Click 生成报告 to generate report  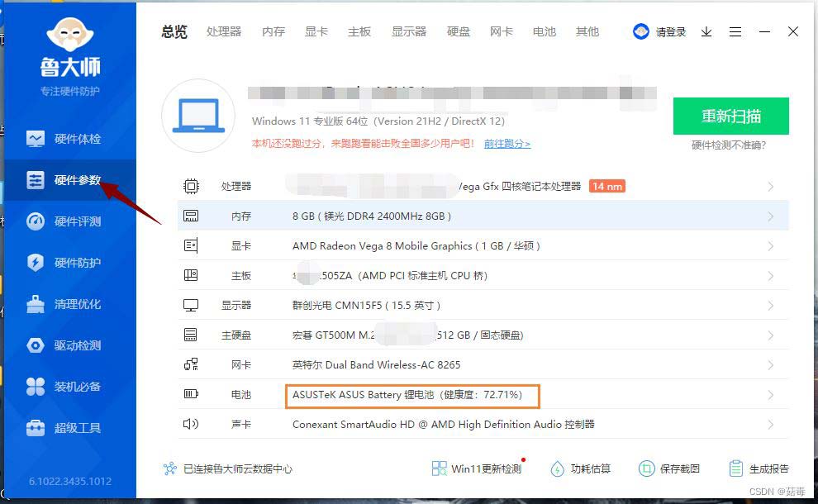(759, 468)
